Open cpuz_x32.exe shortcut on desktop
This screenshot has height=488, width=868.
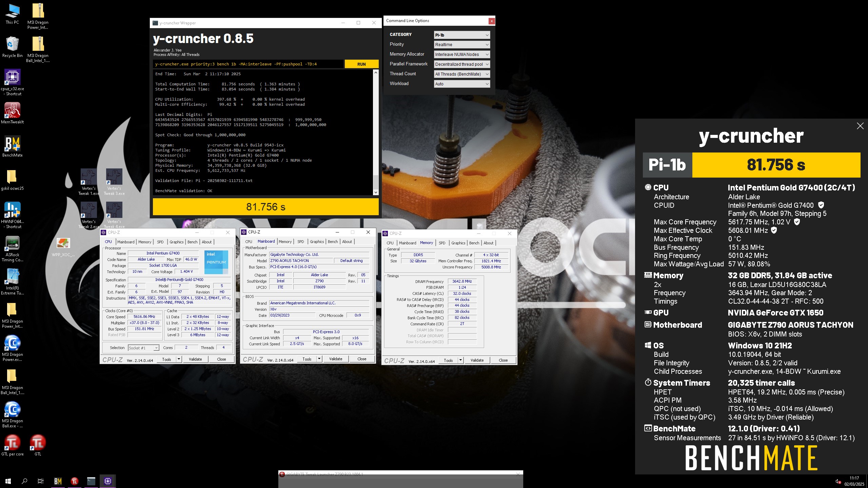(x=12, y=82)
